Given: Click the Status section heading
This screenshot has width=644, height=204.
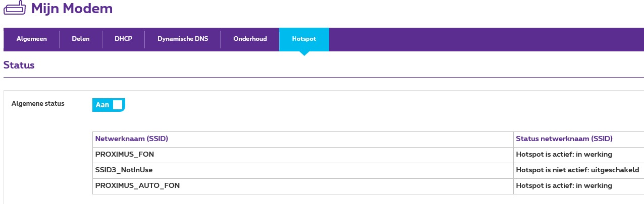Looking at the screenshot, I should [19, 65].
